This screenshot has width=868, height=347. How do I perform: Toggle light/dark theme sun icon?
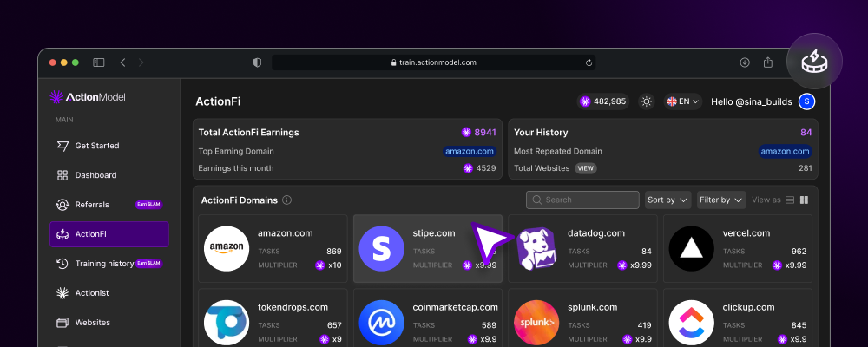coord(646,101)
